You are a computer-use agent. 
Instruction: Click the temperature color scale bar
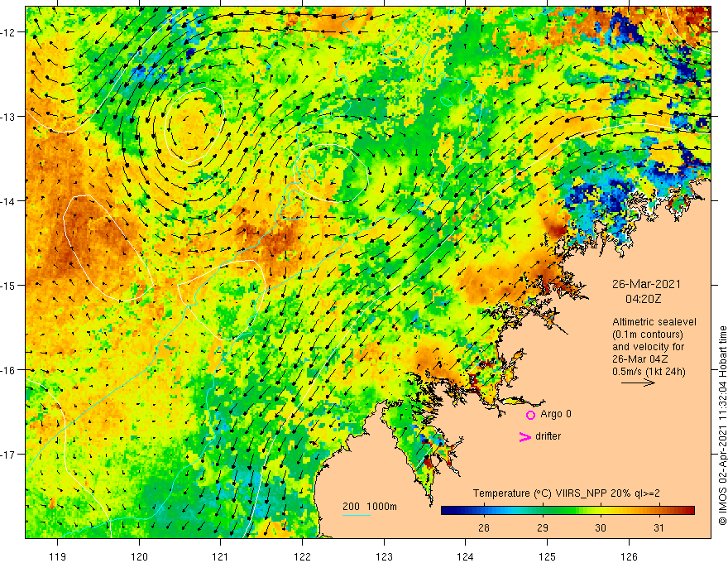point(568,511)
